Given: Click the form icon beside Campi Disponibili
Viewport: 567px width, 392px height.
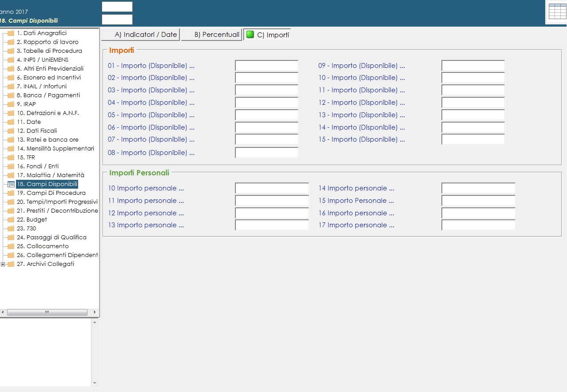Looking at the screenshot, I should point(11,184).
